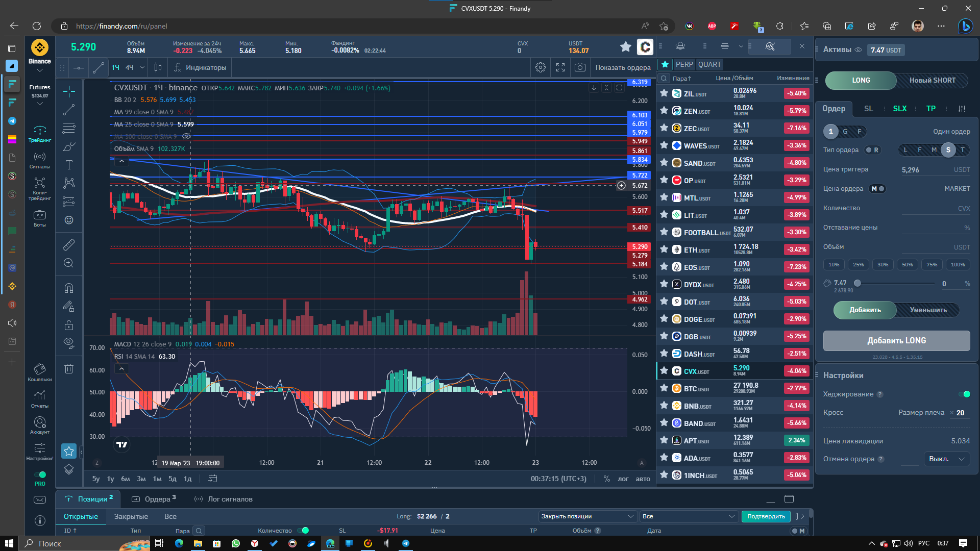Screen dimensions: 980x551
Task: Select BTC.USDT row in watchlist
Action: coord(734,388)
